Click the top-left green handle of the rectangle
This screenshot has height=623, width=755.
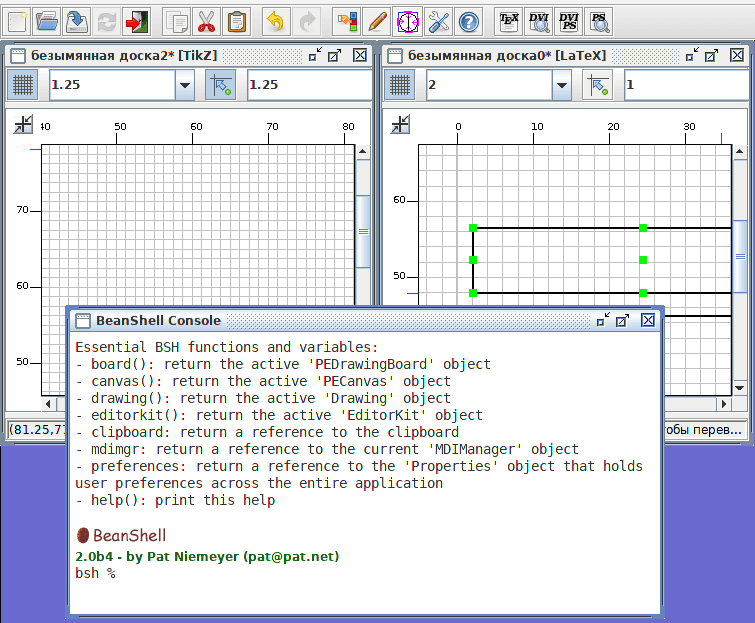(x=473, y=228)
